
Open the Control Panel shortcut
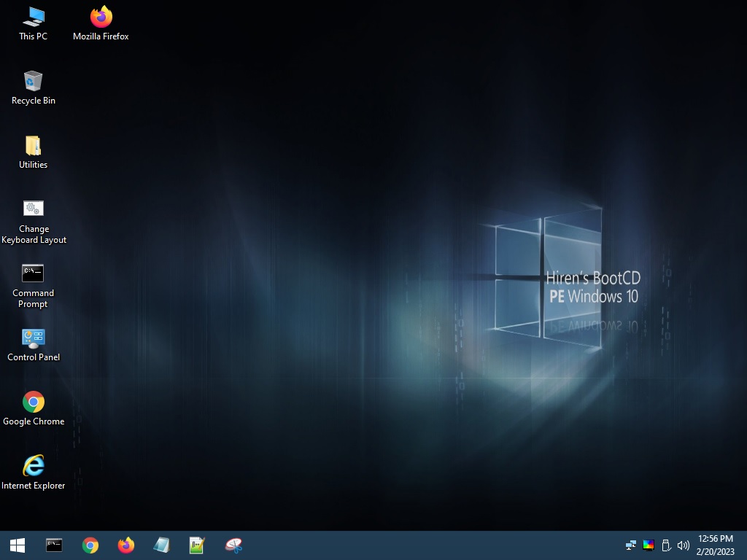pyautogui.click(x=34, y=338)
